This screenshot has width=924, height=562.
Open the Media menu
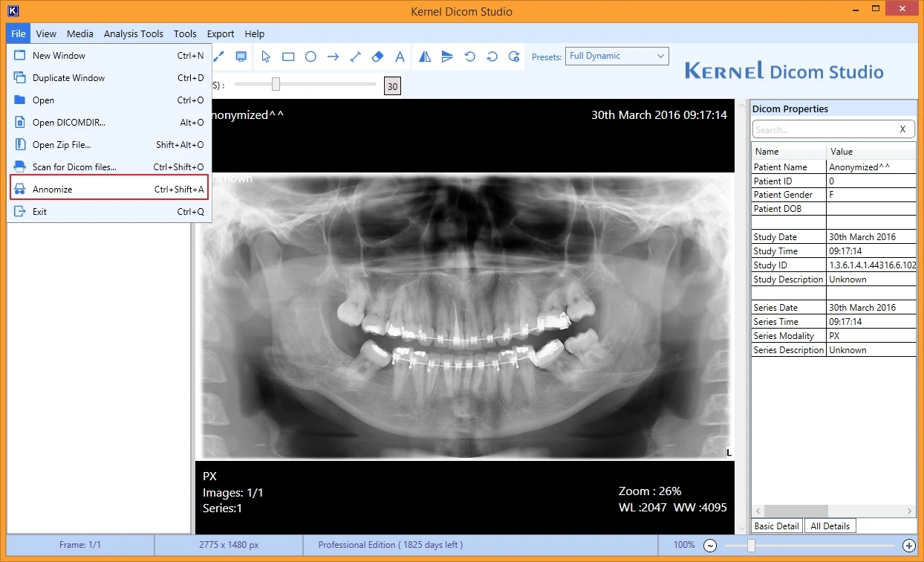pos(80,34)
